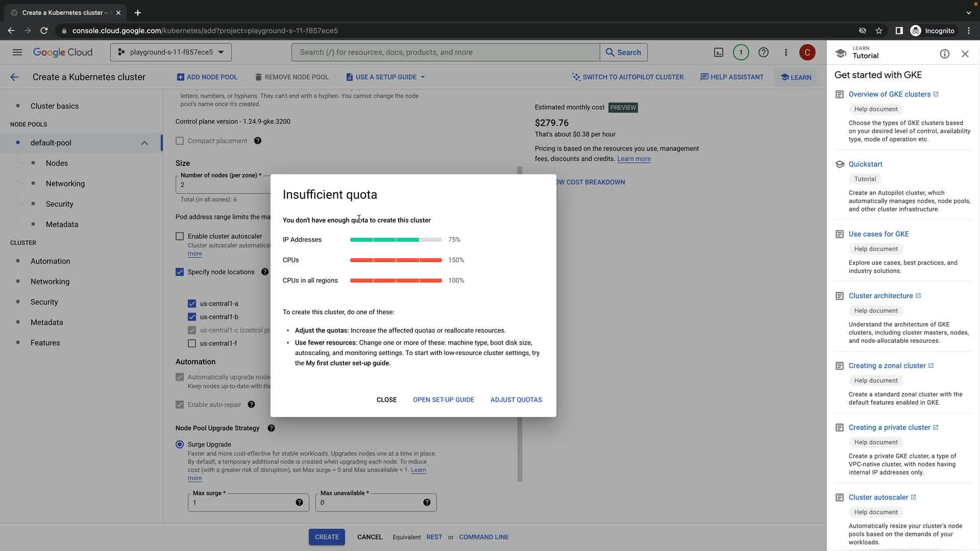
Task: Click the tutorial info icon
Action: point(944,54)
